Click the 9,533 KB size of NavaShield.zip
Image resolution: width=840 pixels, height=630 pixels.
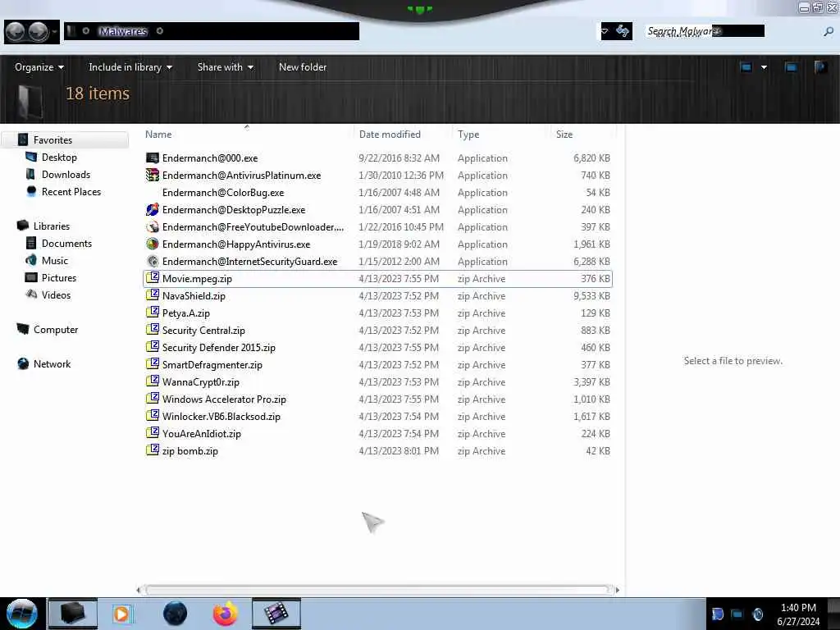point(591,295)
